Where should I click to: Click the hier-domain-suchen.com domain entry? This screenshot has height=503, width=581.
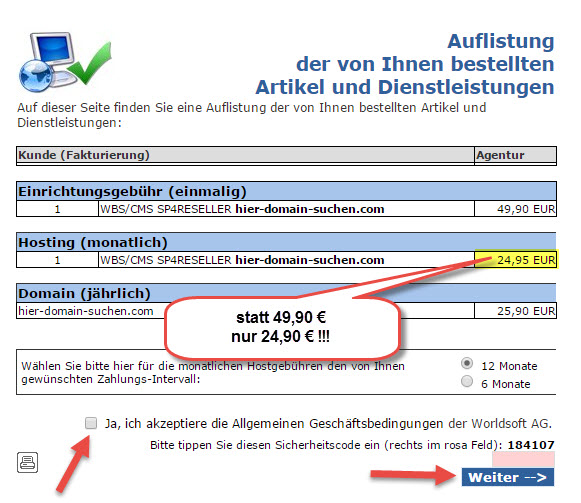(86, 311)
